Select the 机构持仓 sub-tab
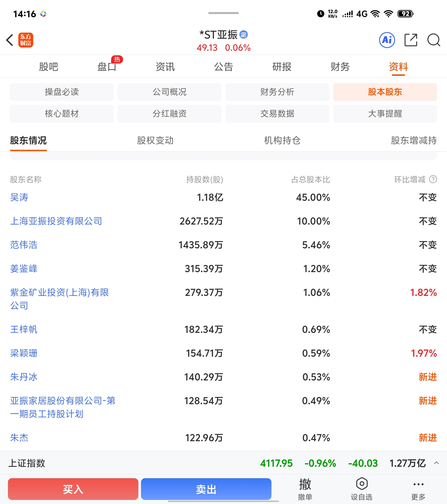This screenshot has width=447, height=504. [282, 140]
